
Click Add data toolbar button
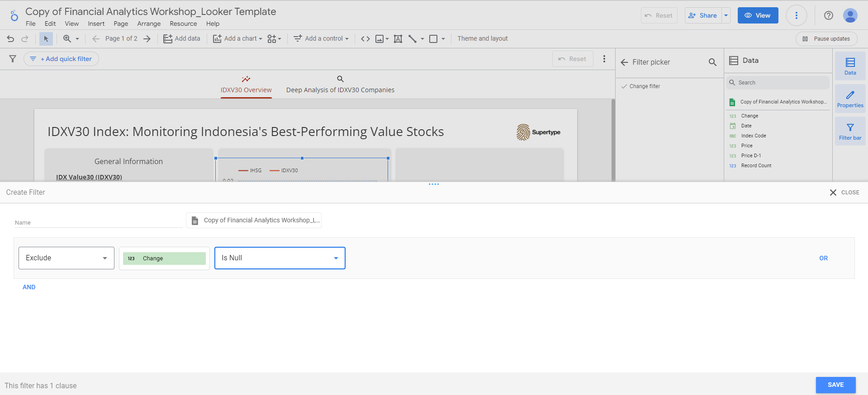pyautogui.click(x=182, y=39)
